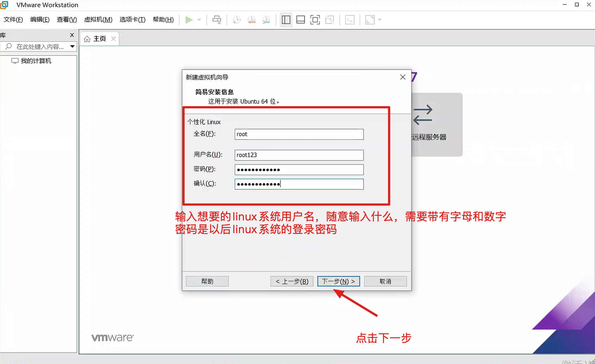595x364 pixels.
Task: Click the 全名 input field
Action: (299, 134)
